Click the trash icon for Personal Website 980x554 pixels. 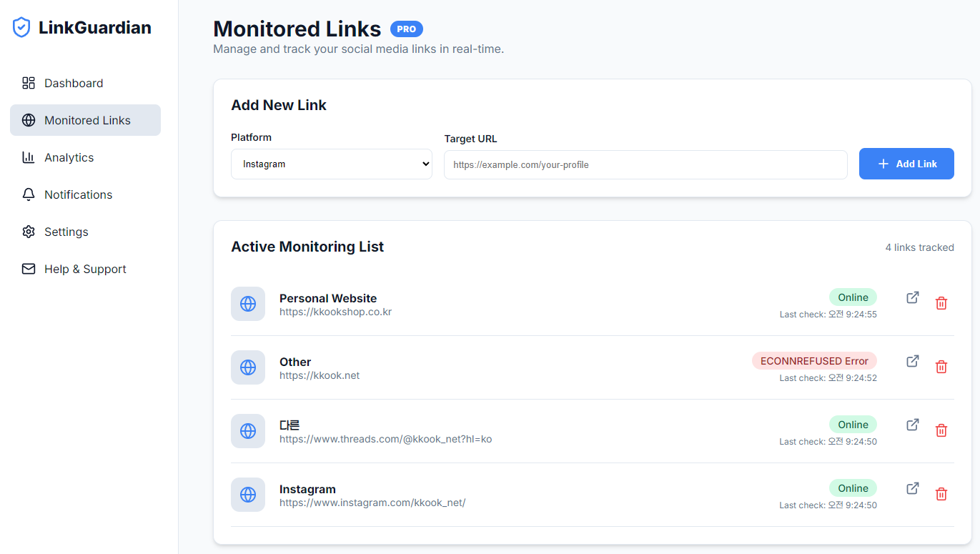tap(941, 303)
